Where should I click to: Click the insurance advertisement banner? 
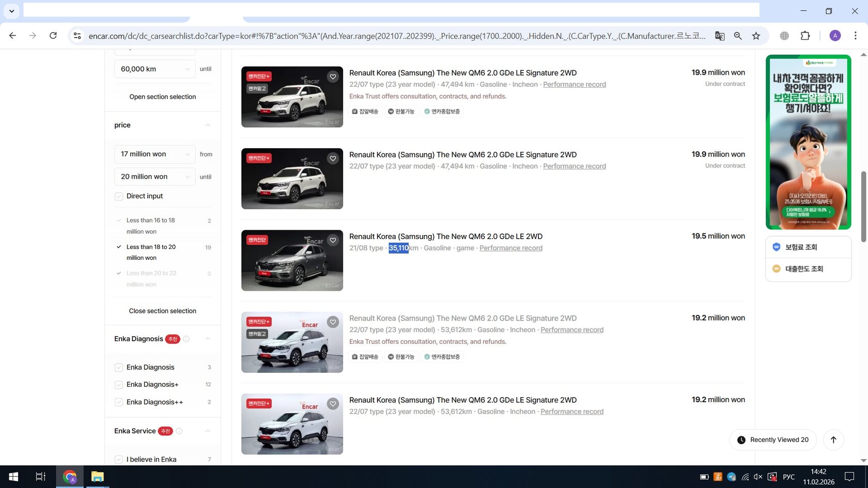click(x=808, y=142)
